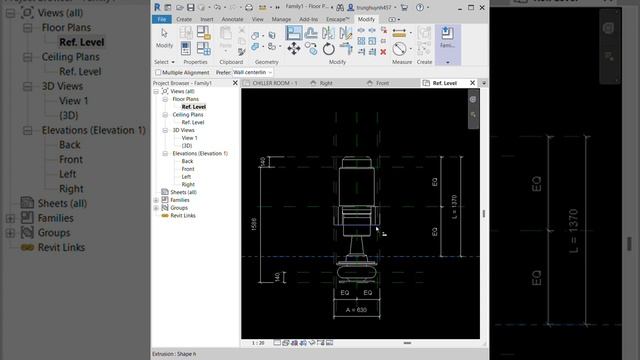Open the Prefer Wall centerlines dropdown

[x=252, y=72]
